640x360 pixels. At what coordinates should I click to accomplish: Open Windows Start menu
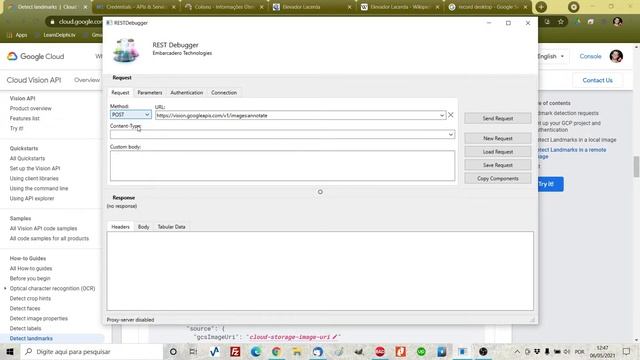(10, 351)
